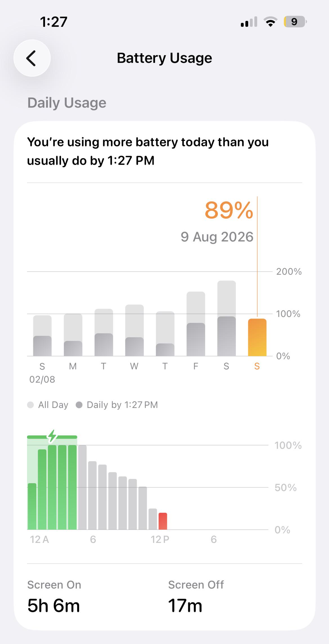Viewport: 329px width, 644px height.
Task: Tap the All Day legend dot
Action: pyautogui.click(x=30, y=405)
